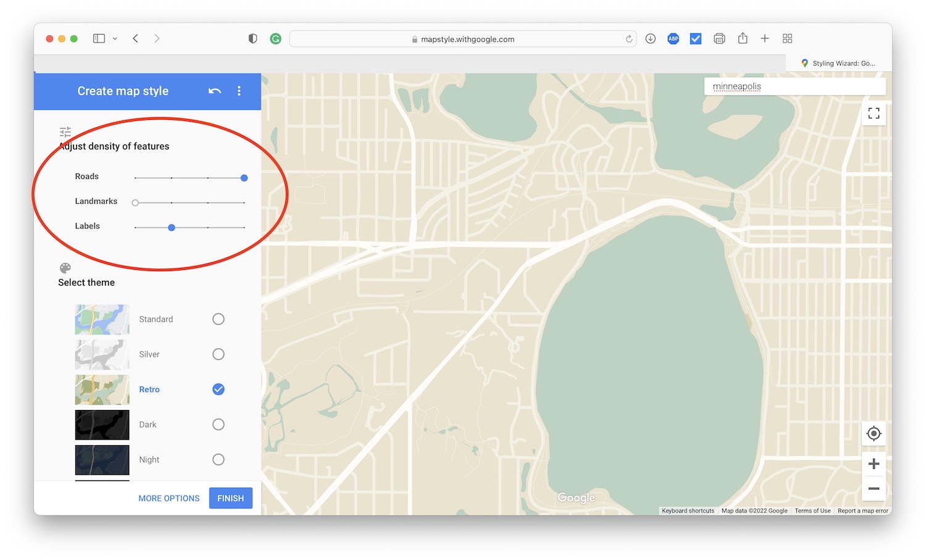
Task: Open the density sliders icon above Adjust density of features
Action: [65, 132]
